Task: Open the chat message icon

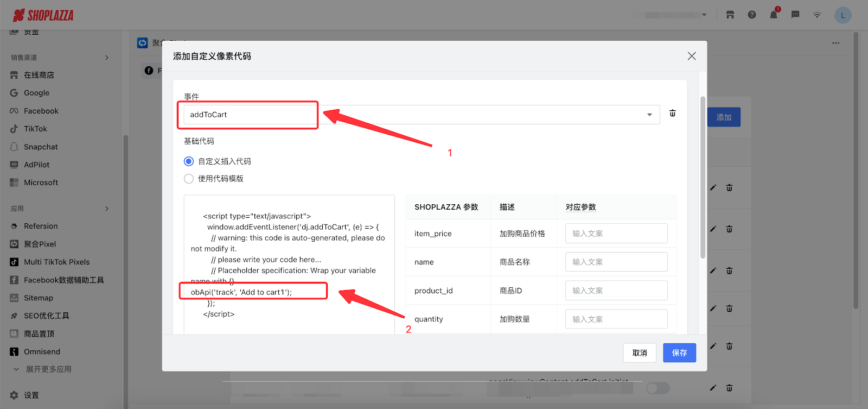Action: tap(795, 15)
